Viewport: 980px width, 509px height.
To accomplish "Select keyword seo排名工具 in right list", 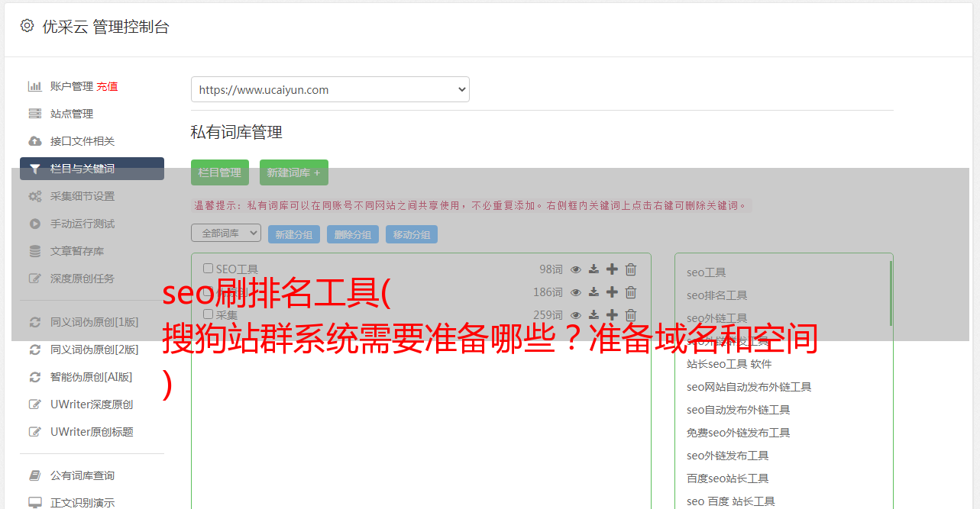I will pyautogui.click(x=717, y=295).
